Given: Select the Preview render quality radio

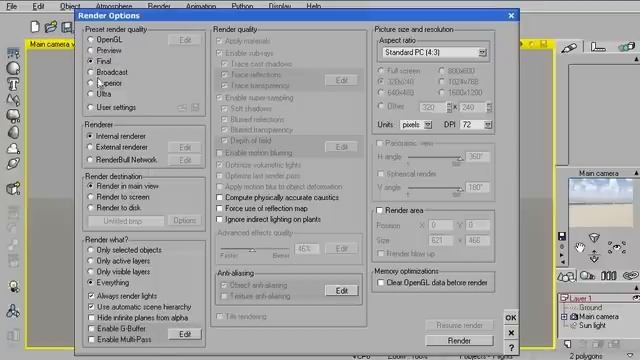Looking at the screenshot, I should [x=91, y=51].
